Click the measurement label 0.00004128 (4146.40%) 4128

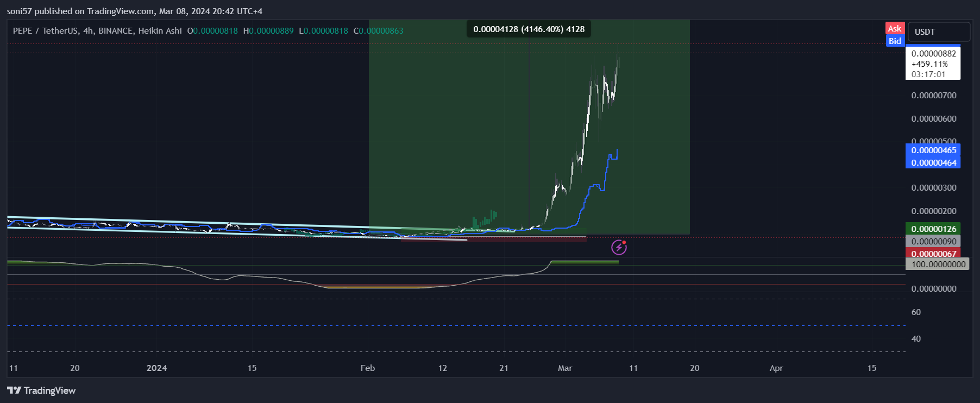(x=529, y=29)
